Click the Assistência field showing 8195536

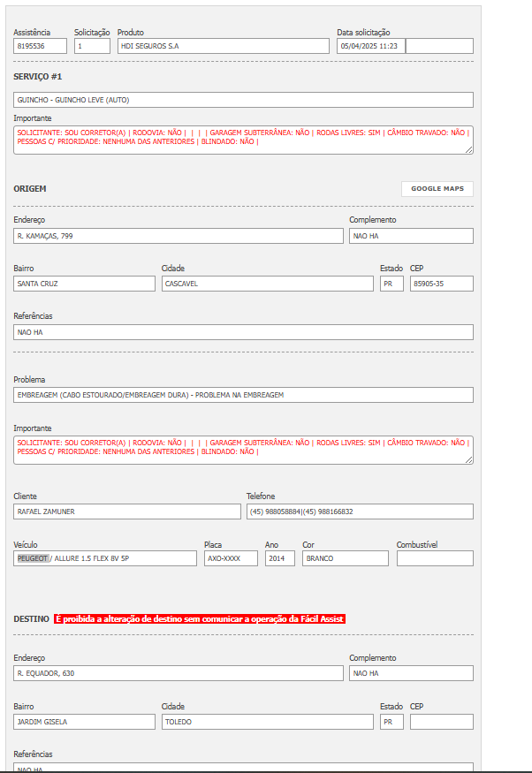pyautogui.click(x=40, y=46)
